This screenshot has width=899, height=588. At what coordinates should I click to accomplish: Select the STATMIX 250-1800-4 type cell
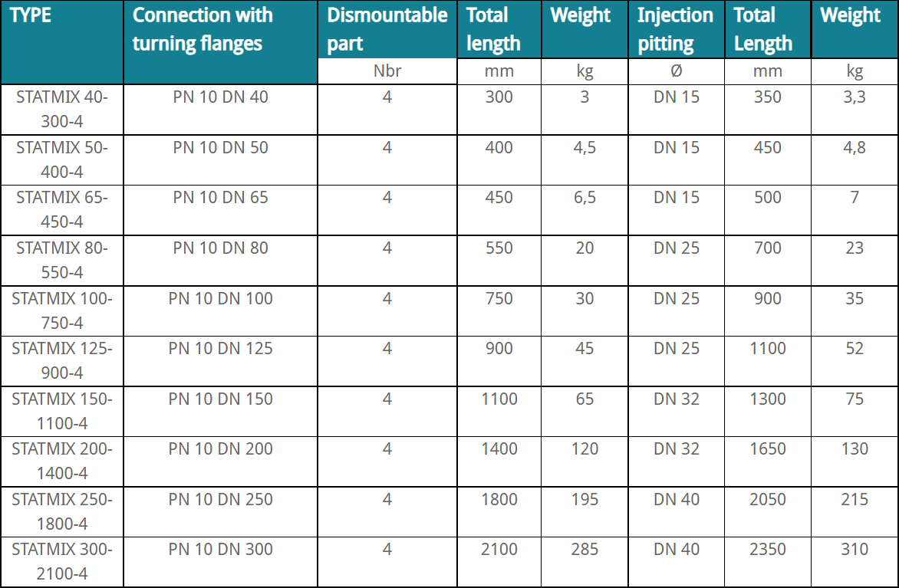click(x=62, y=511)
